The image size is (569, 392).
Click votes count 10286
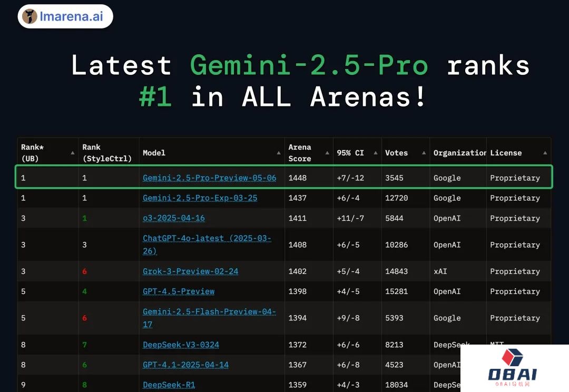[397, 244]
